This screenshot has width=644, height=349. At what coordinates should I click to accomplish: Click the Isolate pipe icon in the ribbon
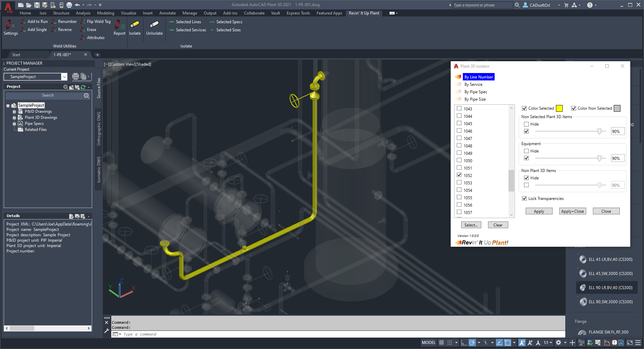coord(135,25)
